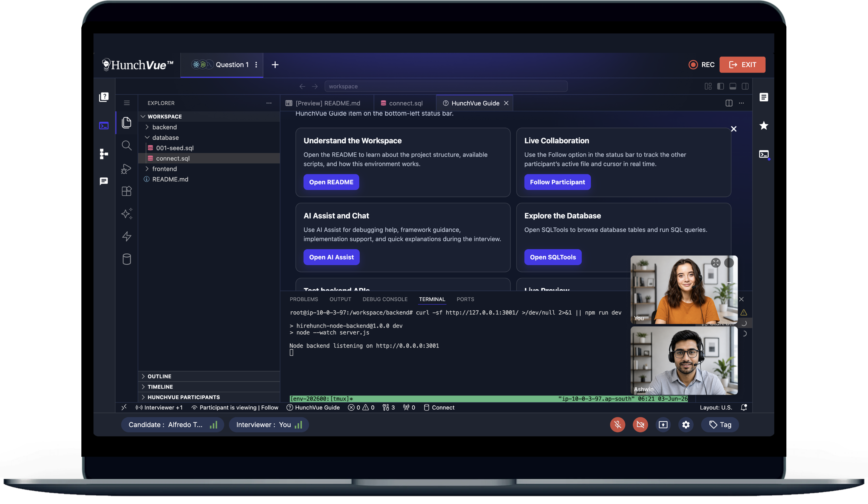Toggle the camera off button

(640, 424)
